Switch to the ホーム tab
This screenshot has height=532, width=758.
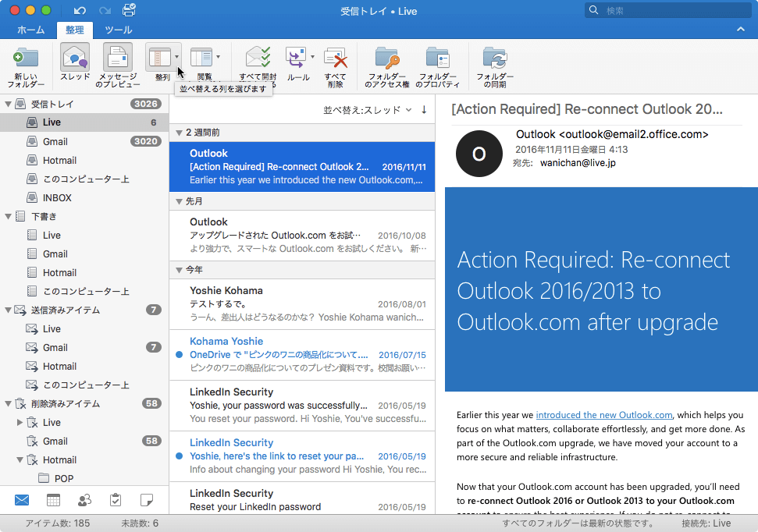tap(30, 30)
